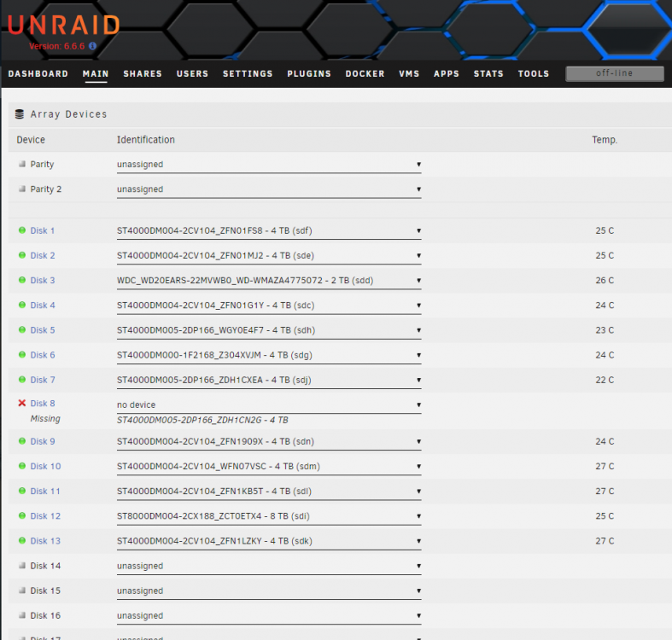Open Disk 7 ZDH1CXEA dropdown
This screenshot has height=640, width=672.
click(269, 380)
